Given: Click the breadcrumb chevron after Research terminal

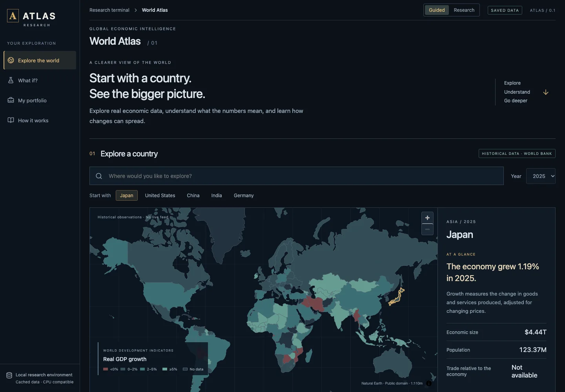Looking at the screenshot, I should [x=136, y=10].
